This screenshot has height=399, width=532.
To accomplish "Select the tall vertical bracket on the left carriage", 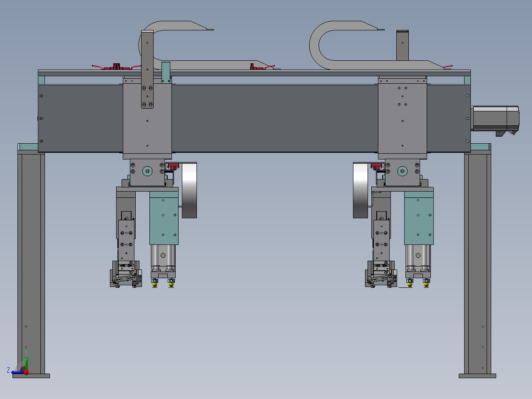I will pyautogui.click(x=147, y=70).
